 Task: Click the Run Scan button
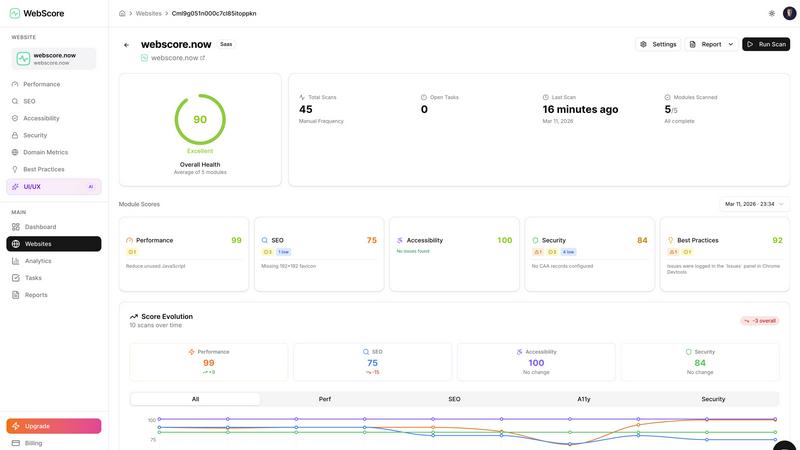[x=766, y=44]
